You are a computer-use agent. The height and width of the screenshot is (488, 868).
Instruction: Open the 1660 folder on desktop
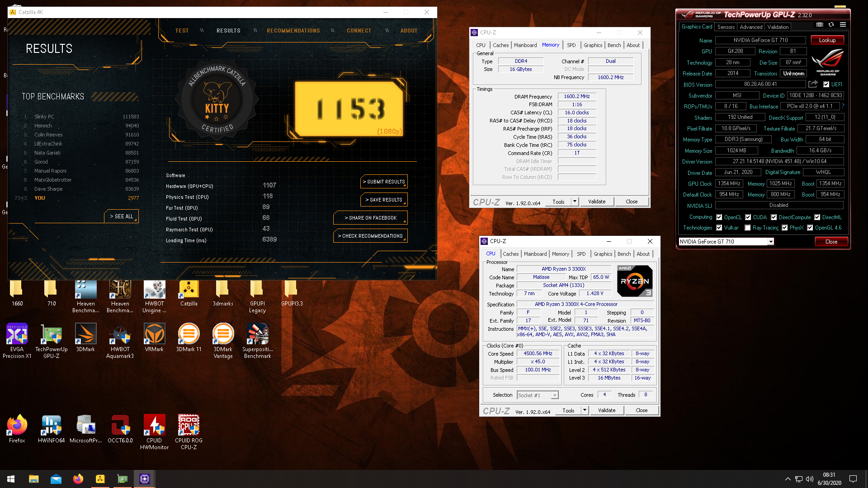[x=17, y=293]
